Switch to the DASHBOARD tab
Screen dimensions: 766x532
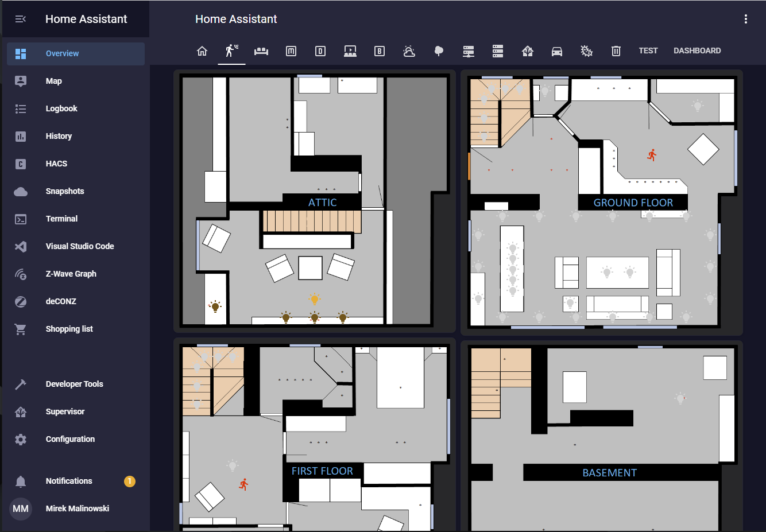[x=697, y=51]
